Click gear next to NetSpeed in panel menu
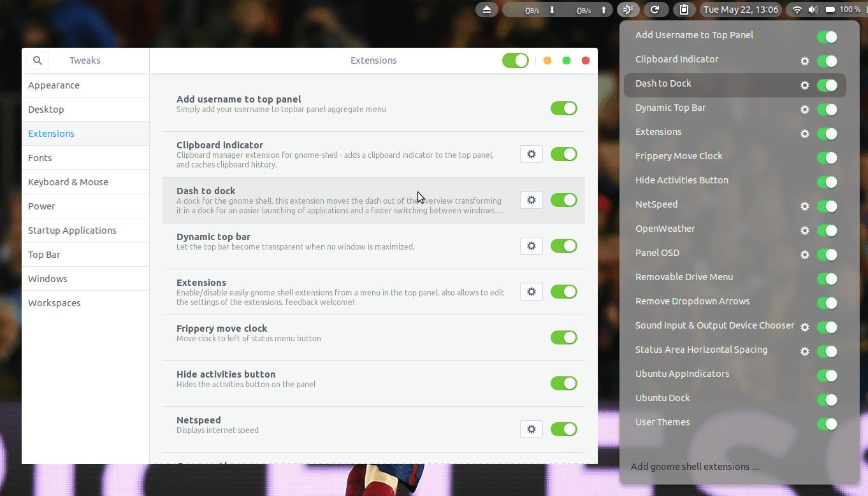 [x=805, y=206]
